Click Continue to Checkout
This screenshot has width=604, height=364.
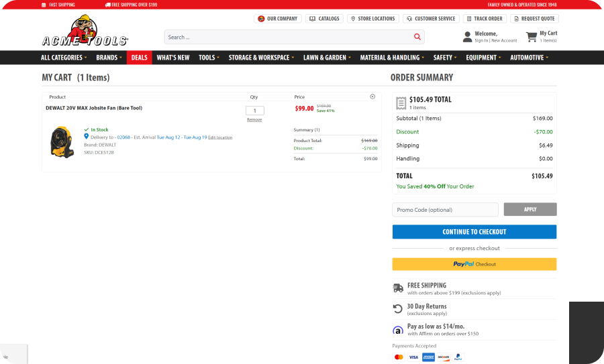pyautogui.click(x=474, y=232)
